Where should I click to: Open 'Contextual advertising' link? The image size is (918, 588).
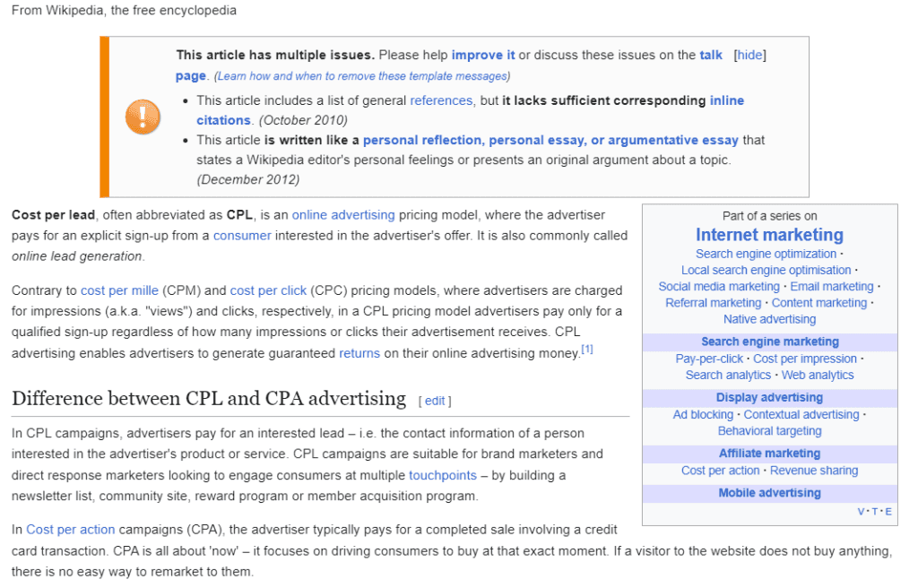[801, 415]
